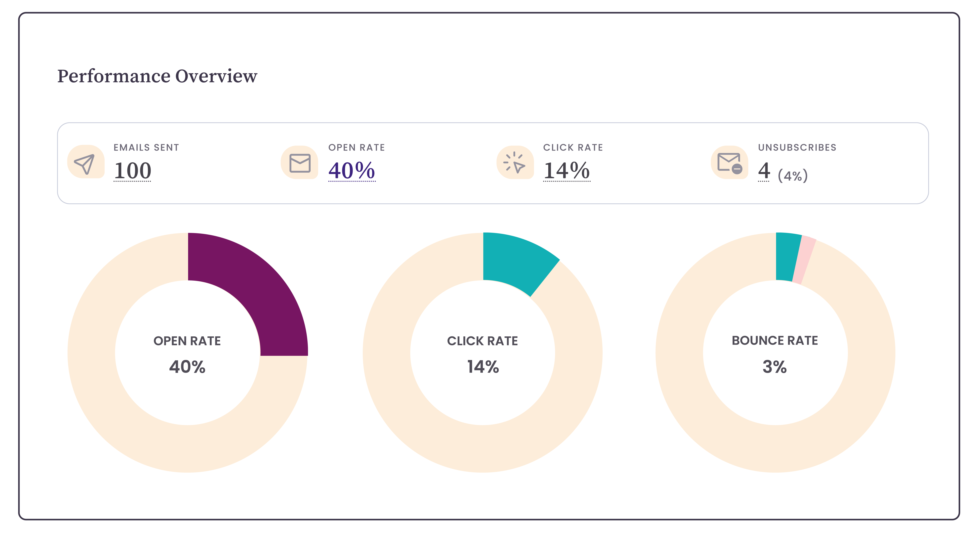Select the purple segment of Open Rate donut
Viewport: 980px width, 547px height.
click(259, 285)
